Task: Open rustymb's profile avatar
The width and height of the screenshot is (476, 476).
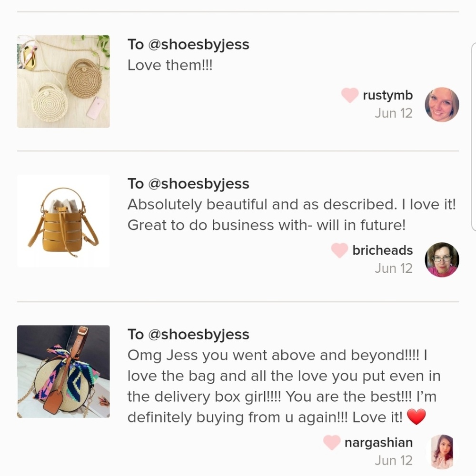Action: (x=442, y=105)
